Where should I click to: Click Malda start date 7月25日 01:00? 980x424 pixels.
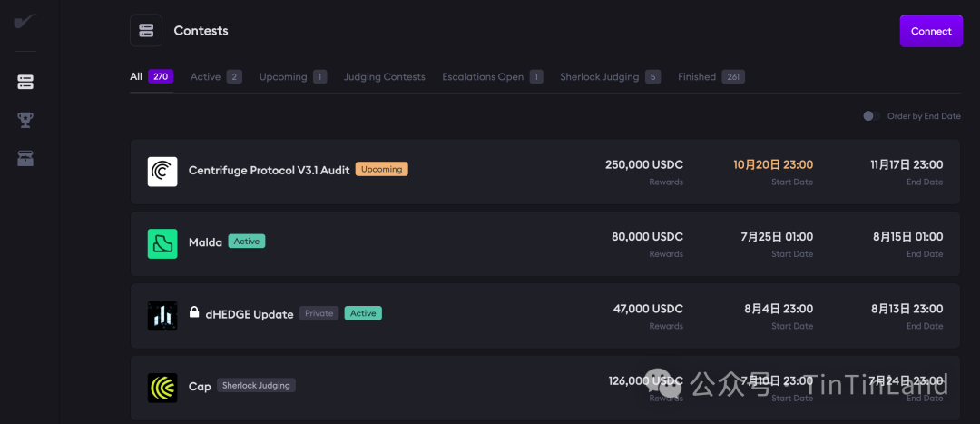[x=777, y=237]
